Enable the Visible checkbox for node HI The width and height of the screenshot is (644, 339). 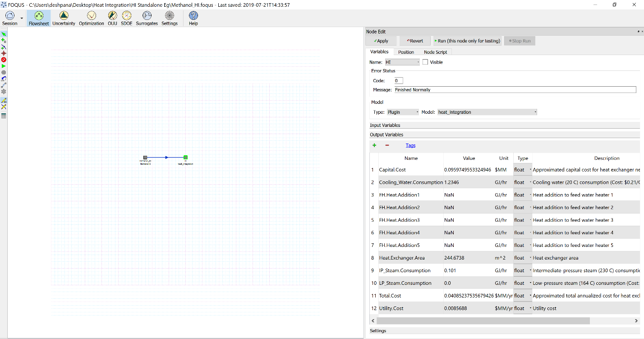pos(425,62)
